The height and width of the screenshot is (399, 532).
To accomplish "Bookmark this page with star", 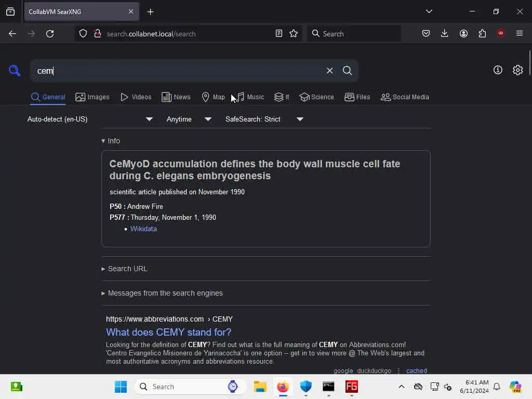I will 294,34.
